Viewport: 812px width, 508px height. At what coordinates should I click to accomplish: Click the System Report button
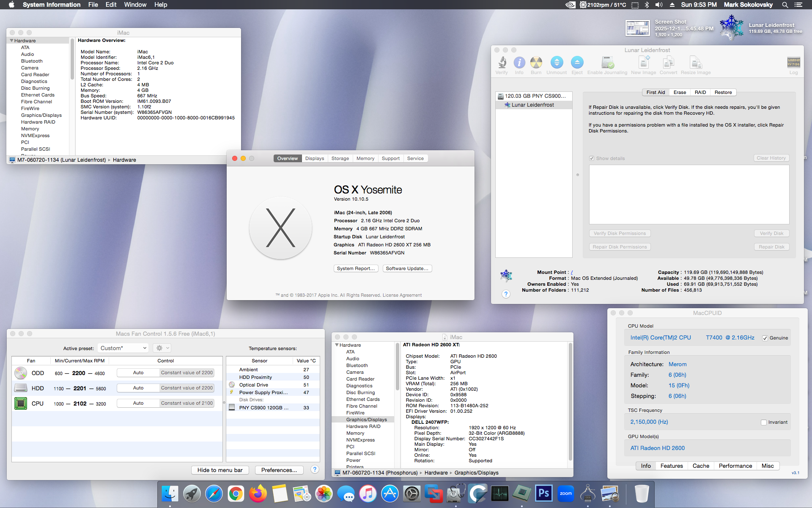click(x=356, y=268)
